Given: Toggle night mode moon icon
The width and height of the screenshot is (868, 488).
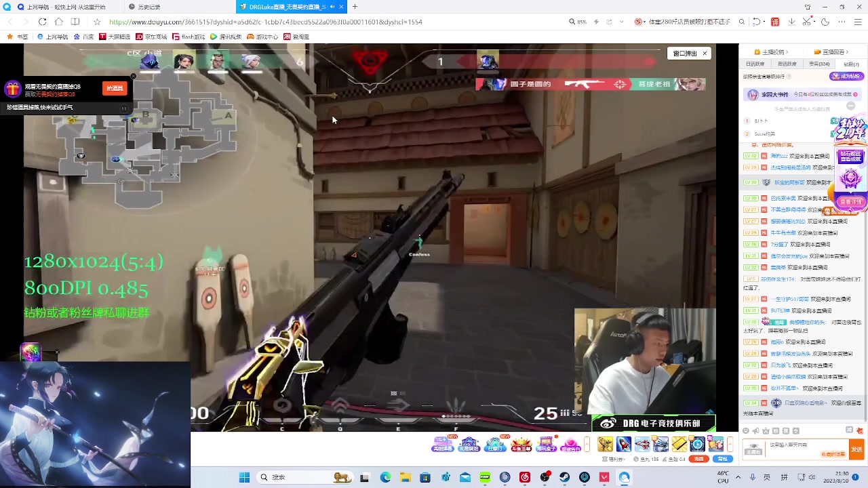Looking at the screenshot, I should 825,22.
